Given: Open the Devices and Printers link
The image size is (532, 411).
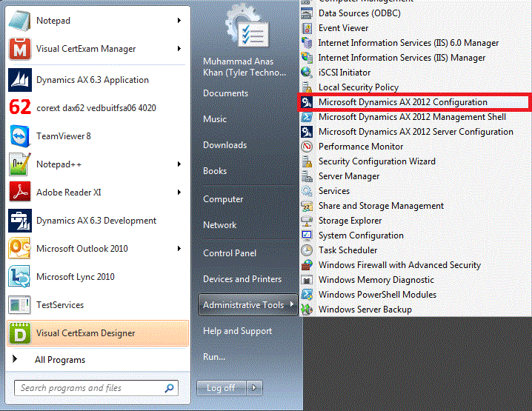Looking at the screenshot, I should click(x=242, y=279).
